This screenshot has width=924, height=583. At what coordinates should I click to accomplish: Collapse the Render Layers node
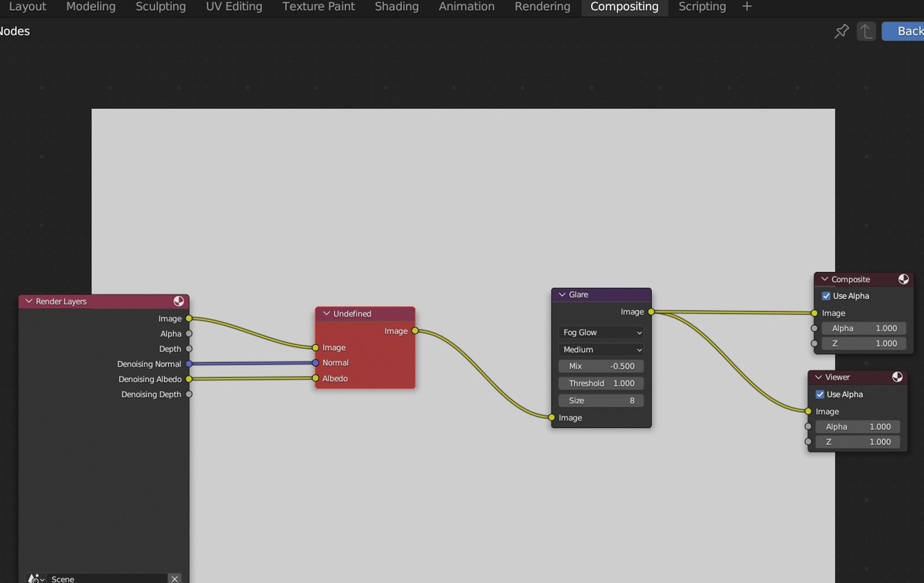[x=29, y=302]
